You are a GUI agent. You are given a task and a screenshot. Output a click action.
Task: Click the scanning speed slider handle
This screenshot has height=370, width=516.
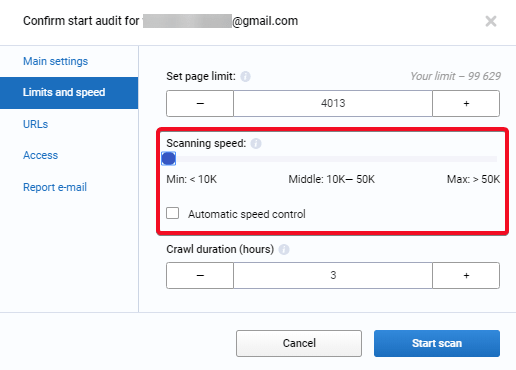(169, 159)
